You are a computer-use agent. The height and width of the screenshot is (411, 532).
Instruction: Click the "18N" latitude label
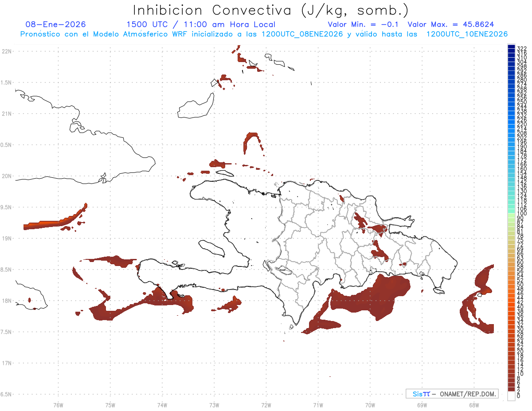point(7,301)
